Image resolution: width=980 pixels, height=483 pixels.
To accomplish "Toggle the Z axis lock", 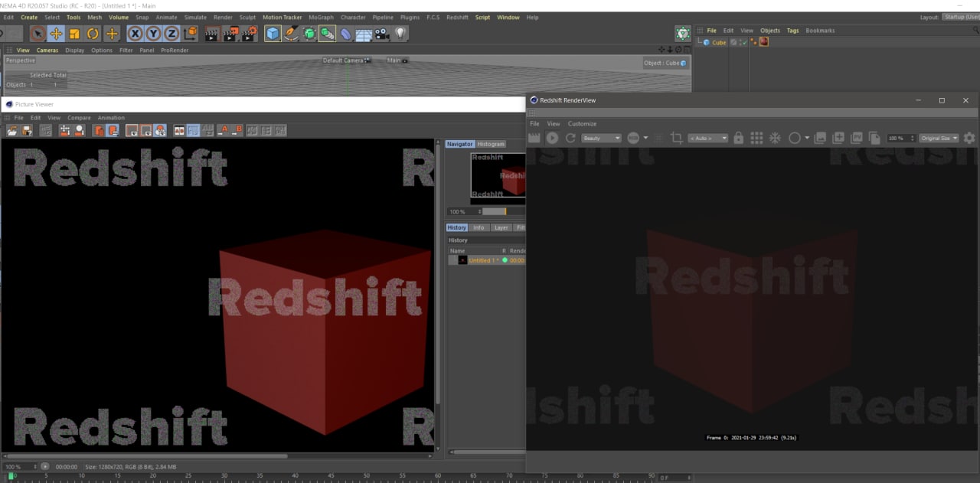I will pos(171,34).
